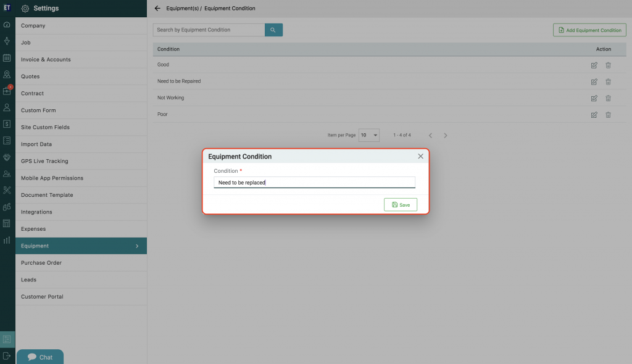Screen dimensions: 632x364
Task: Click the crossed tools icon in sidebar
Action: (7, 190)
